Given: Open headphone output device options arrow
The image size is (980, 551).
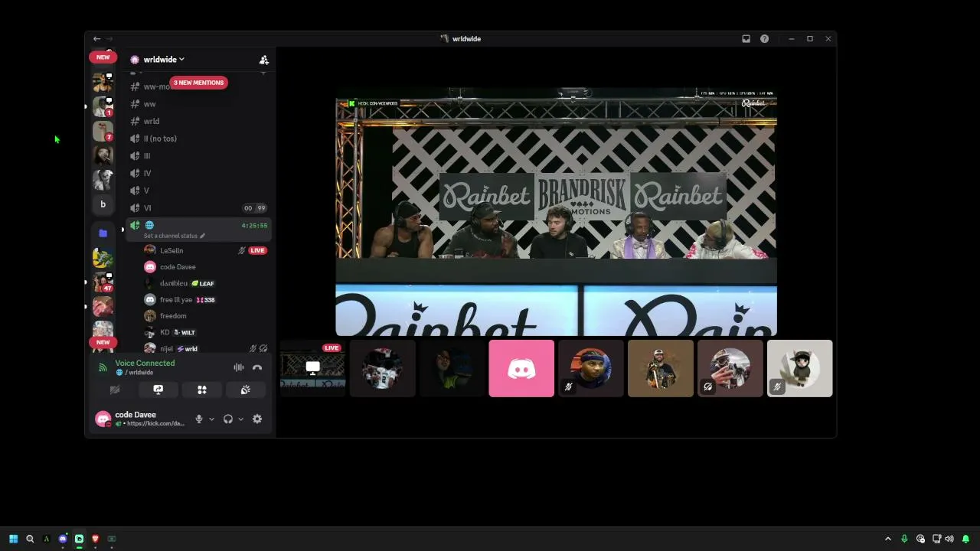Looking at the screenshot, I should point(240,419).
